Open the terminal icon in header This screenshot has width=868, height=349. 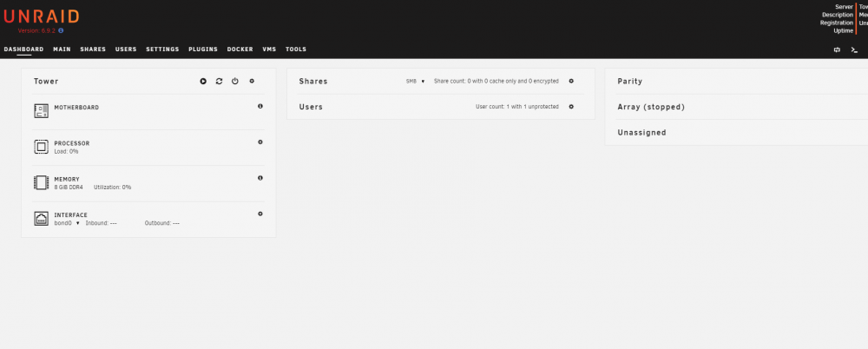855,49
